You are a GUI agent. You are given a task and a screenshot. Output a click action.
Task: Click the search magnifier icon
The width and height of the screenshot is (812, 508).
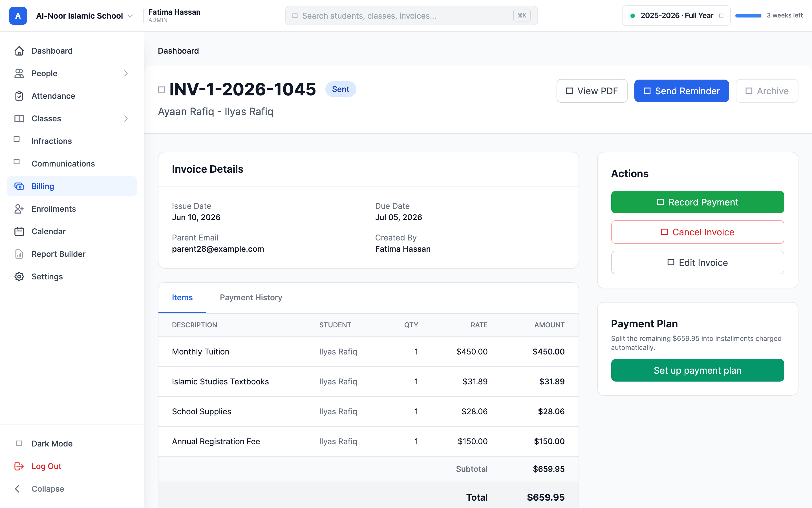tap(295, 16)
